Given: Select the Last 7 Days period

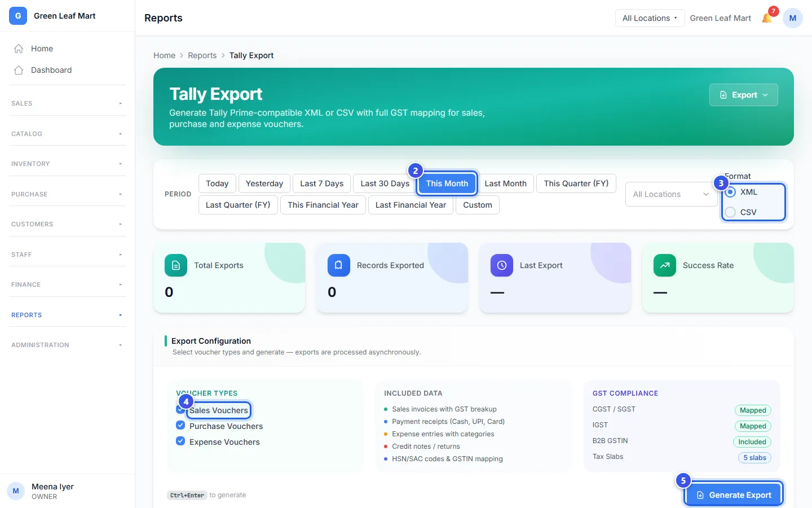Looking at the screenshot, I should (x=322, y=183).
